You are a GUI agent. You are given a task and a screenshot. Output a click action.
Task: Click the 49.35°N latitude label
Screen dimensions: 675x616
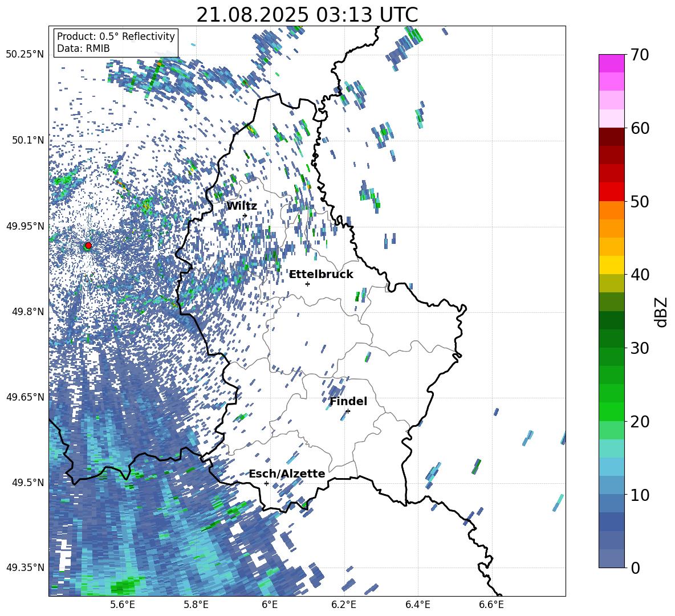(25, 568)
